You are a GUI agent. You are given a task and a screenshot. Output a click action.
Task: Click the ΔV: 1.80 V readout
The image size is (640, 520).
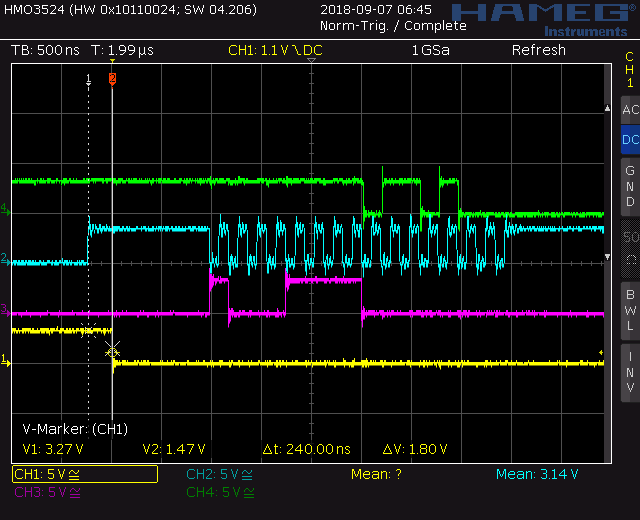(415, 449)
